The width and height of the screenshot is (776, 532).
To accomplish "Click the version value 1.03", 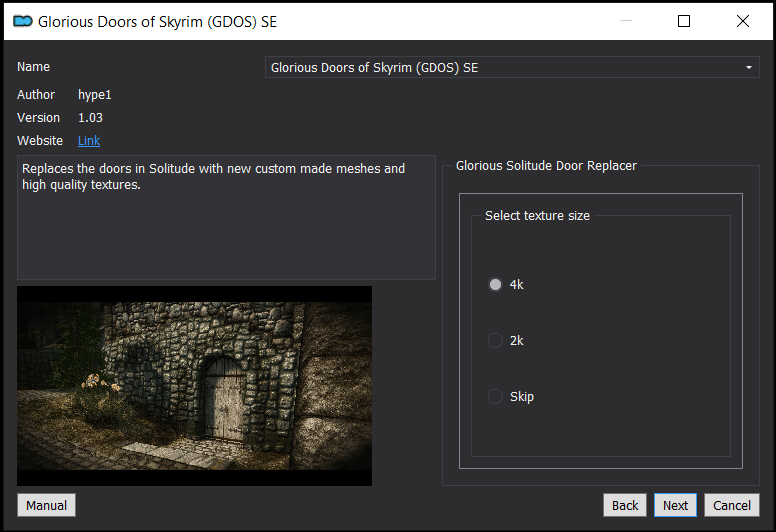I will point(91,118).
